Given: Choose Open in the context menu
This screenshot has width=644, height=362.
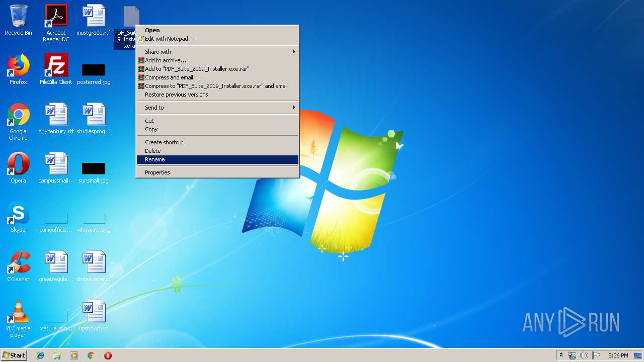Looking at the screenshot, I should [x=217, y=30].
